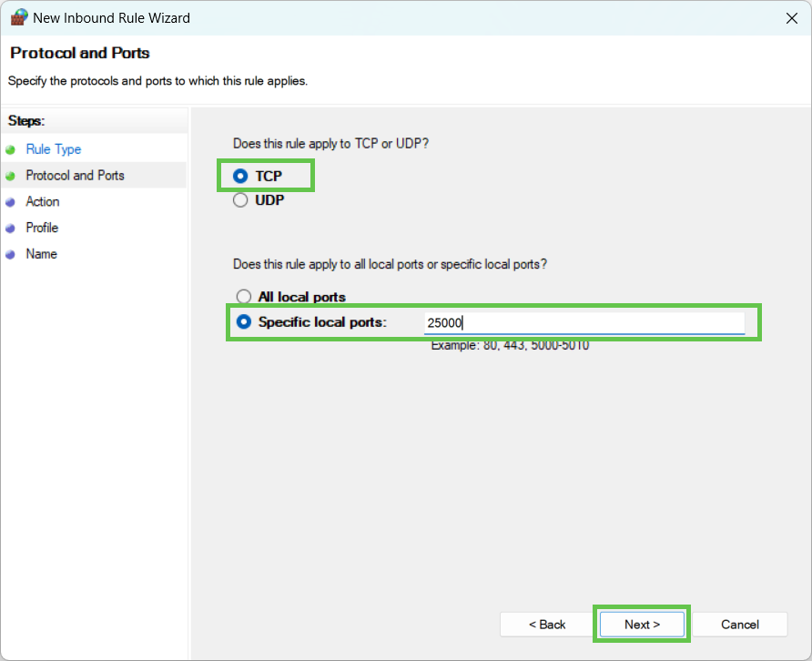Choose All local ports option
This screenshot has width=812, height=661.
pyautogui.click(x=291, y=297)
